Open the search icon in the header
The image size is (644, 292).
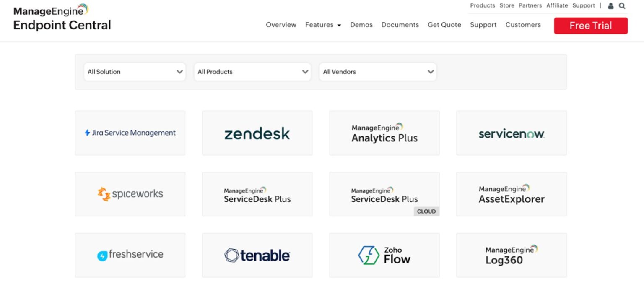pos(623,6)
